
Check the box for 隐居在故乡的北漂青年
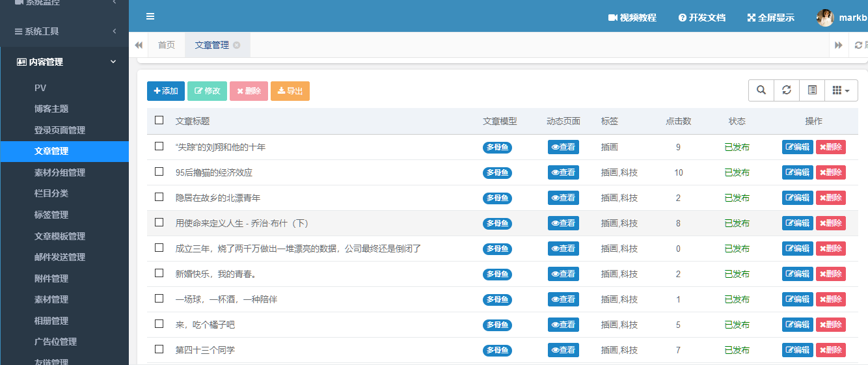[x=159, y=197]
